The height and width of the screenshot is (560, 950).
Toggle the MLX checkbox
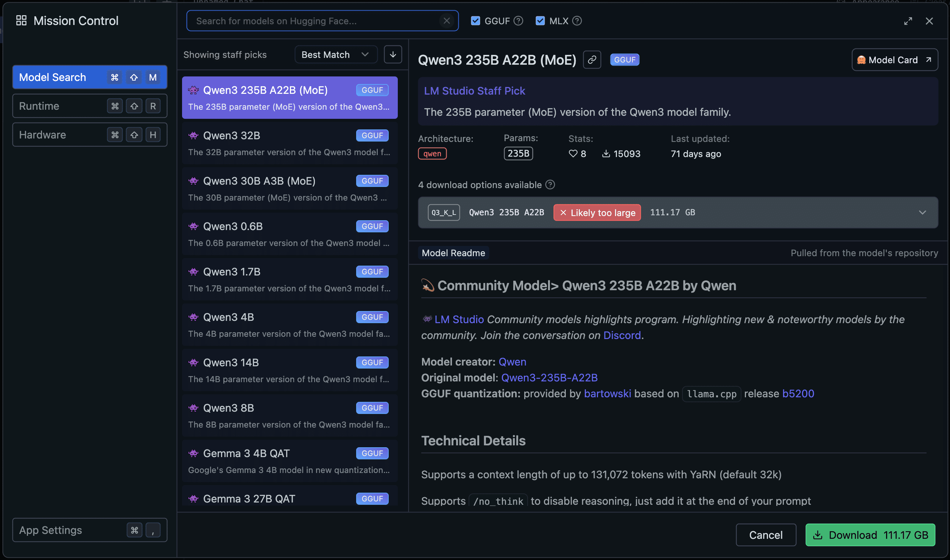point(540,21)
